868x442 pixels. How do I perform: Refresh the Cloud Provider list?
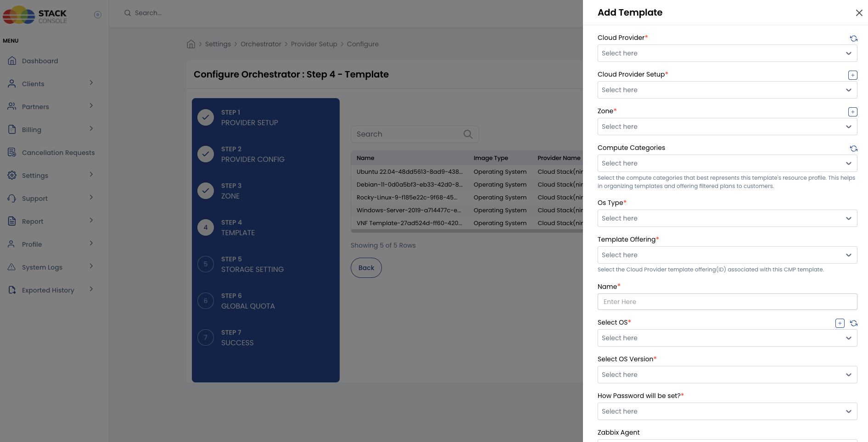tap(853, 39)
